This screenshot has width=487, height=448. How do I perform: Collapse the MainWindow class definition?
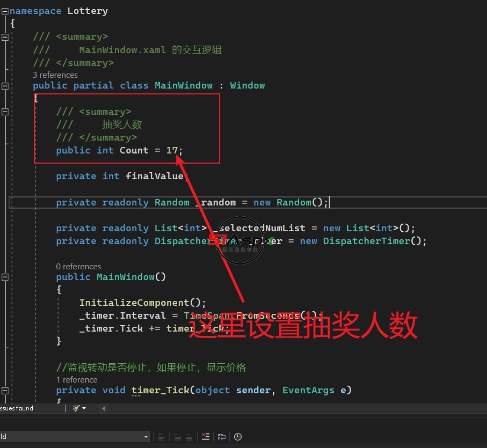click(5, 86)
